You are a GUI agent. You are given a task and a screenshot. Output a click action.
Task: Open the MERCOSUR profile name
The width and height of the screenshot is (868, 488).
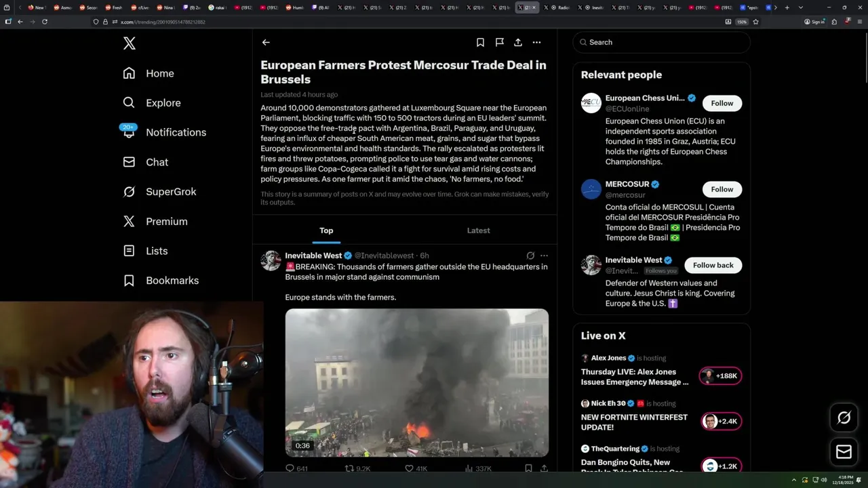tap(627, 184)
